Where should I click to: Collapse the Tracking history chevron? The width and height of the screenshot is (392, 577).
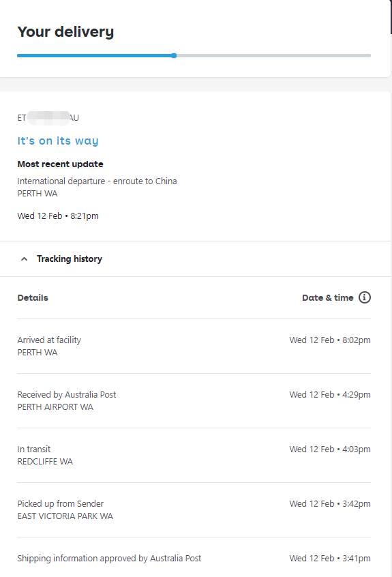coord(25,259)
